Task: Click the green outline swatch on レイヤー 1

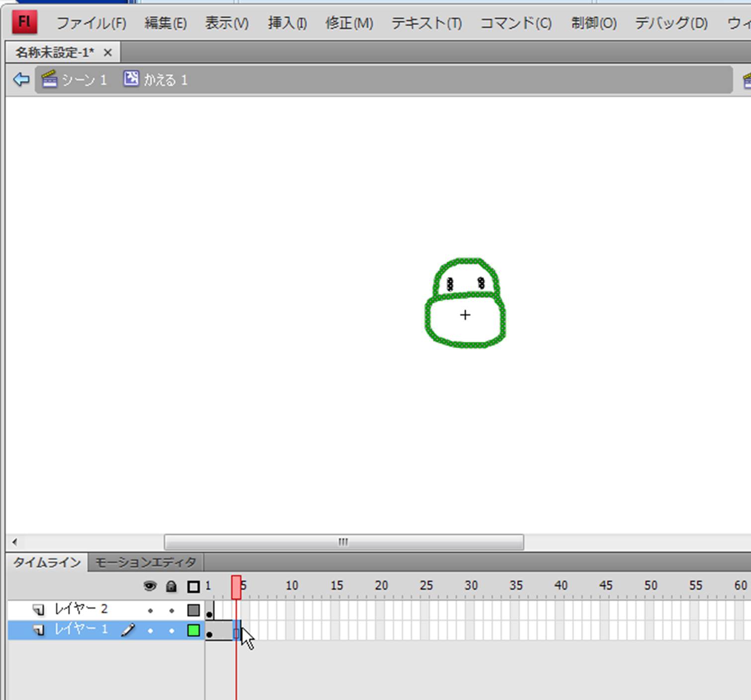Action: tap(193, 630)
